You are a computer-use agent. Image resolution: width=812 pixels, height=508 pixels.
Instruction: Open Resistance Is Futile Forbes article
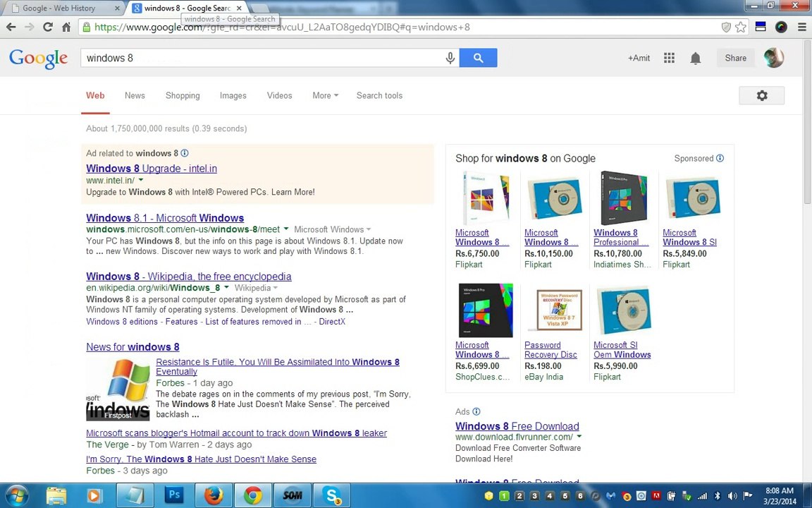[x=278, y=366]
